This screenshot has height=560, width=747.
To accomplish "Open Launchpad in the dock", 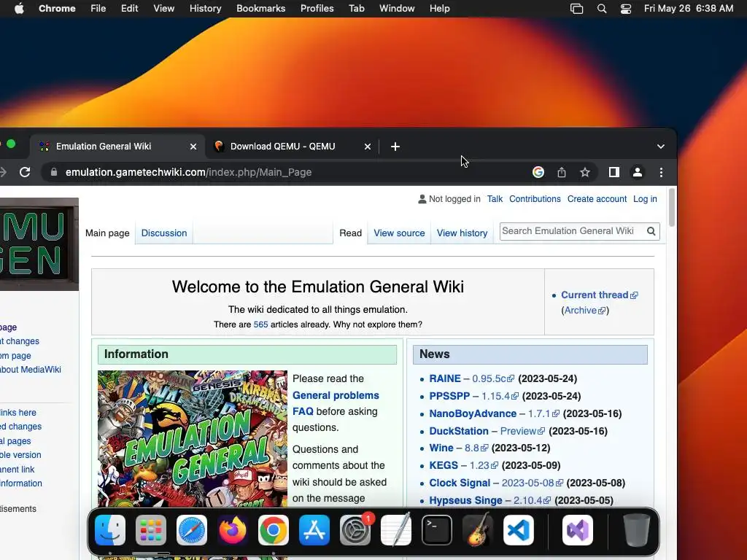I will pos(151,530).
